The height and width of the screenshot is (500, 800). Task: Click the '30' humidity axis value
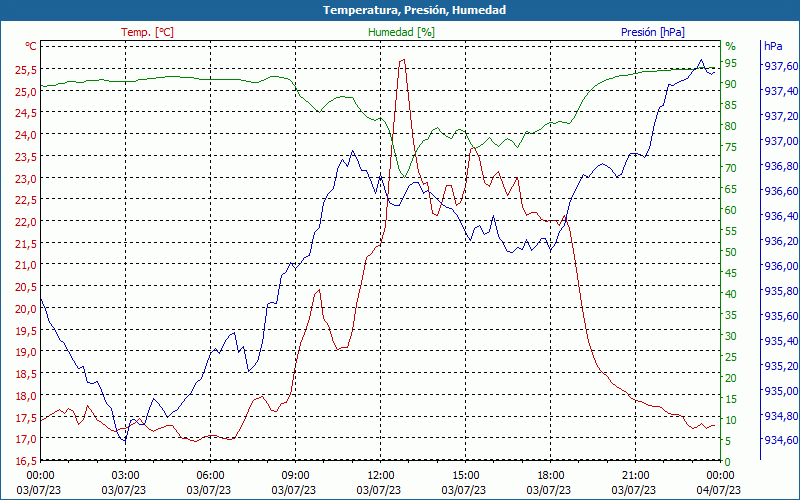(731, 336)
